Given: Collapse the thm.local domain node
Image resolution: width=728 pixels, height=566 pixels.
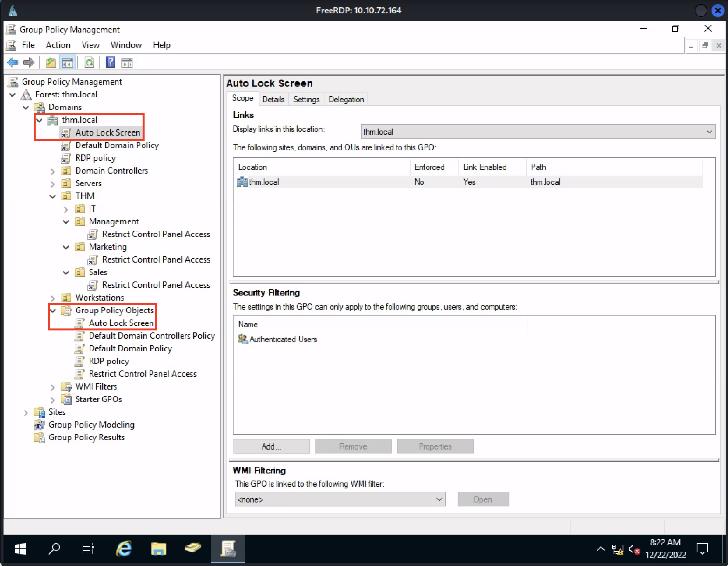Looking at the screenshot, I should pyautogui.click(x=39, y=120).
